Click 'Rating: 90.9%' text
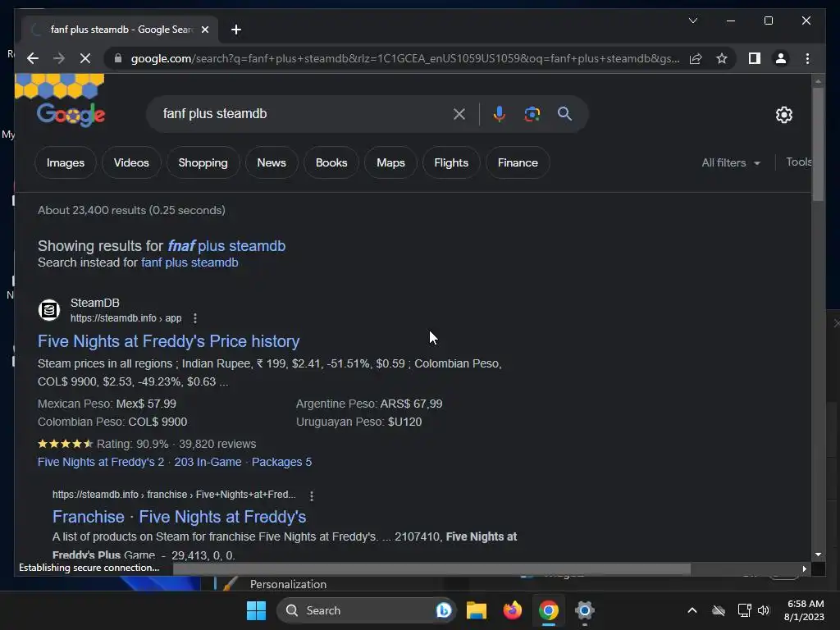Viewport: 840px width, 630px height. pyautogui.click(x=132, y=444)
